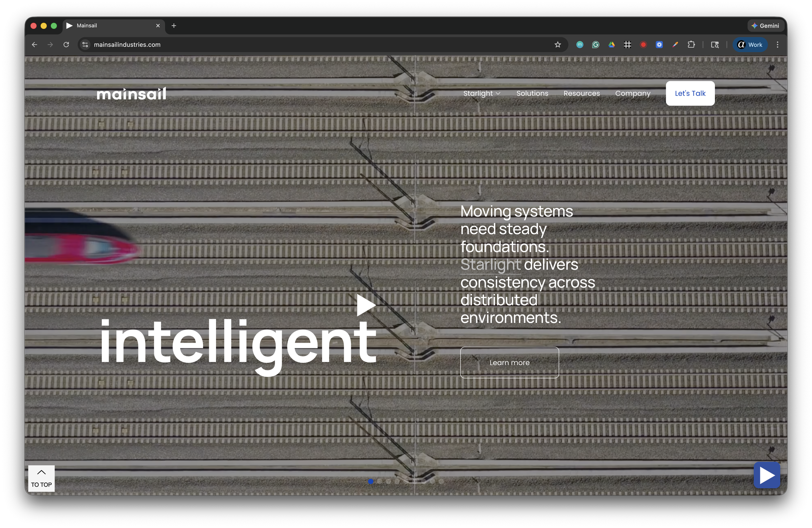Open the Extensions puzzle-piece menu

691,45
